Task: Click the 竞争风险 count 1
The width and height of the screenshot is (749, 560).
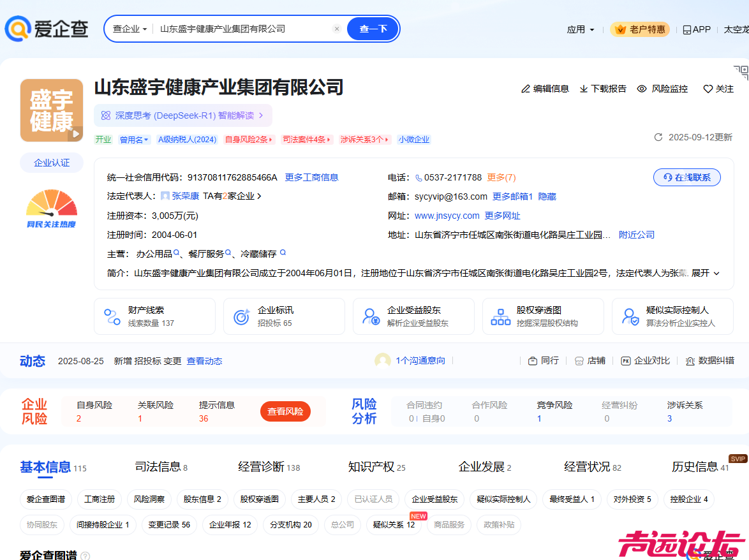Action: click(539, 418)
